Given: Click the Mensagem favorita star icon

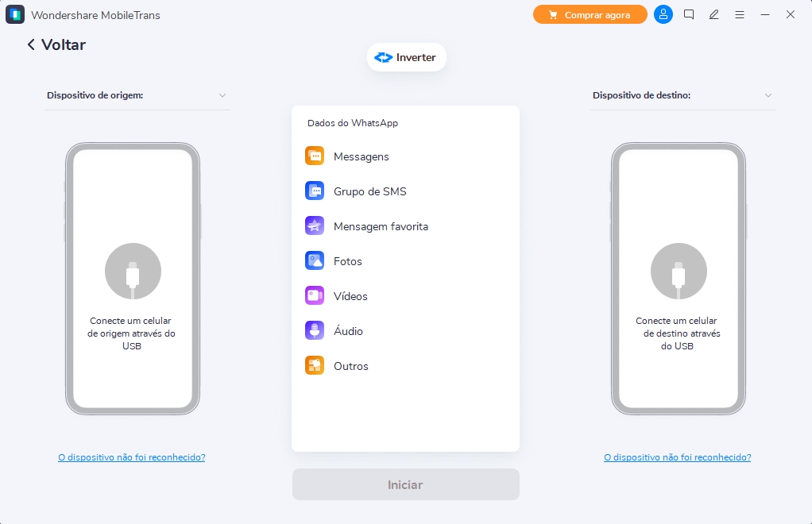Looking at the screenshot, I should click(315, 226).
